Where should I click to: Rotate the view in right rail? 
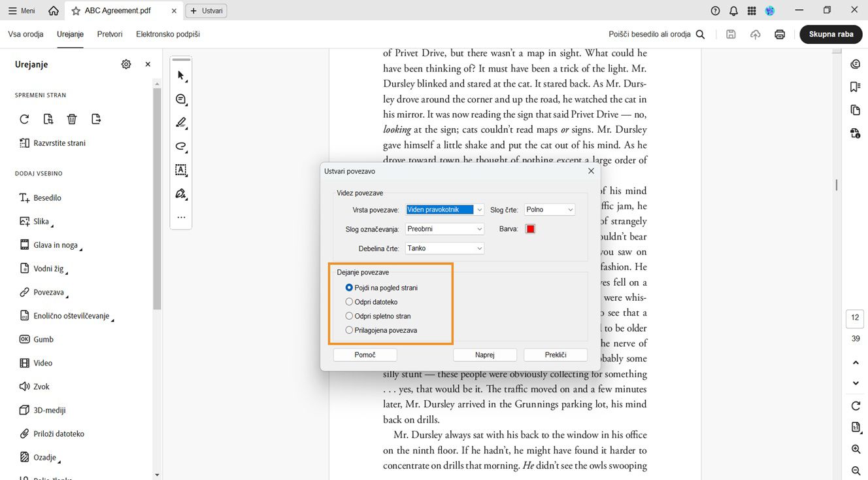coord(856,406)
